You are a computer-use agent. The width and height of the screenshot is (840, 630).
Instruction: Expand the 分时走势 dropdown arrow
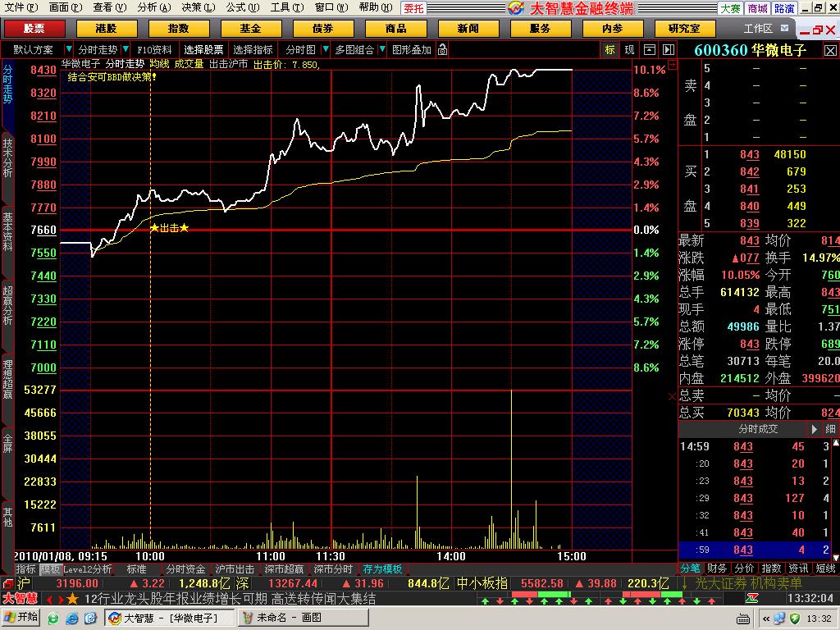click(126, 50)
